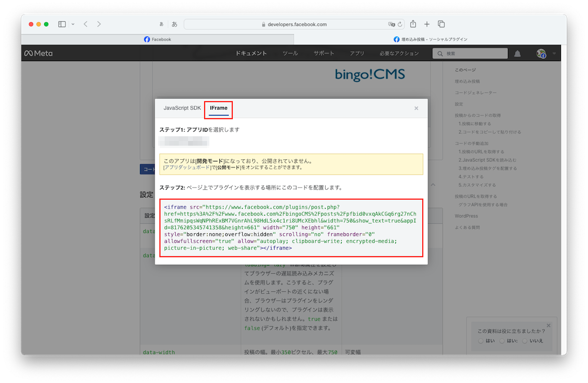Go to 1.投稿に移動する
Screen dimensions: 588x383
coord(475,124)
